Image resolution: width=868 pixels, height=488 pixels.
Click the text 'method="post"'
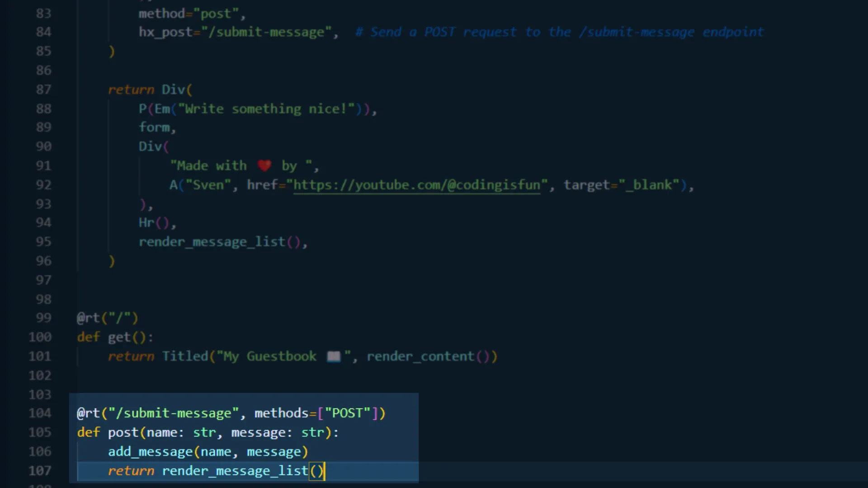pos(189,14)
